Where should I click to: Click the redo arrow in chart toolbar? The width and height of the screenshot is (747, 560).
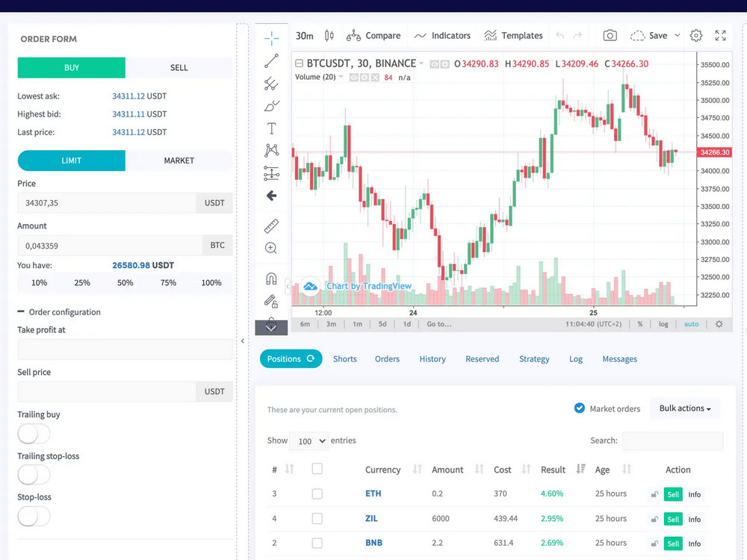tap(577, 36)
